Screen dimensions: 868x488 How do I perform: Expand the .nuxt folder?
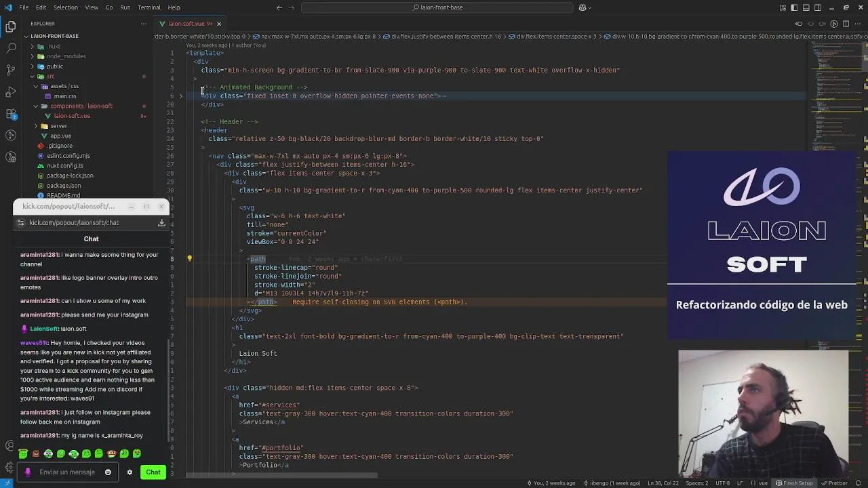[x=54, y=47]
